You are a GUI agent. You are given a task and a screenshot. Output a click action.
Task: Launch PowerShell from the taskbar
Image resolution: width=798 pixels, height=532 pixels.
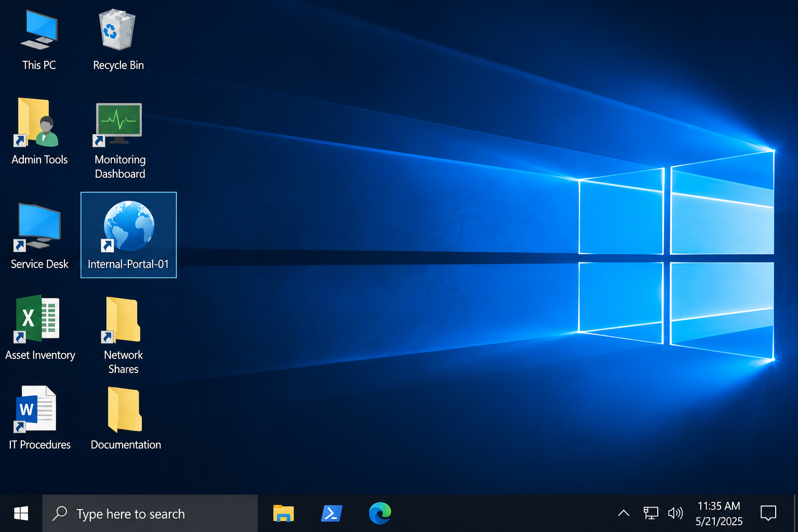[x=332, y=513]
